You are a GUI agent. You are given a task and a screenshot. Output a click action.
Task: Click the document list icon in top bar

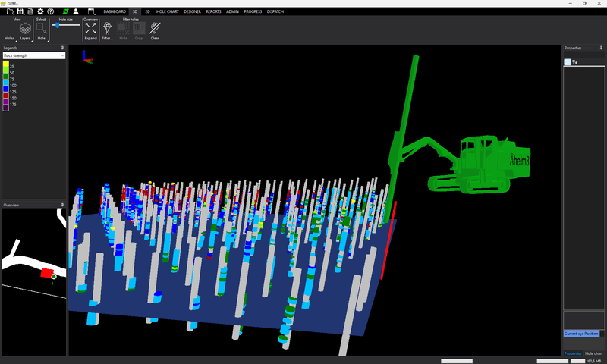coord(30,11)
